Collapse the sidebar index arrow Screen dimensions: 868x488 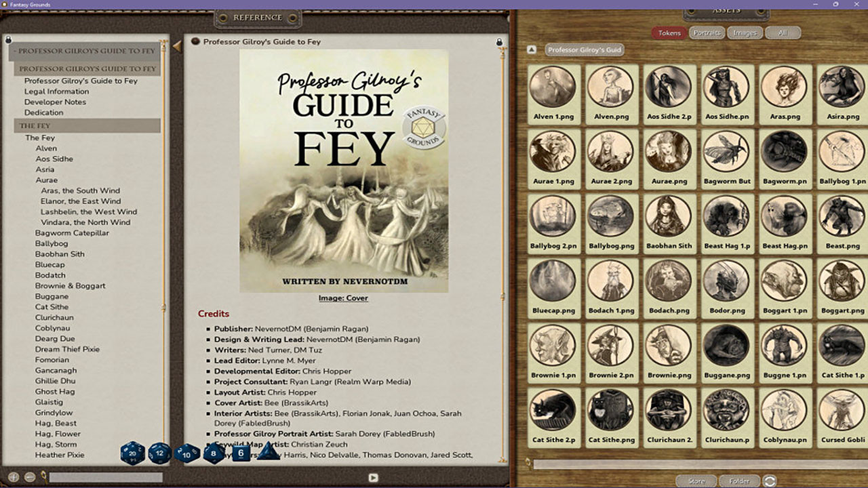click(177, 46)
